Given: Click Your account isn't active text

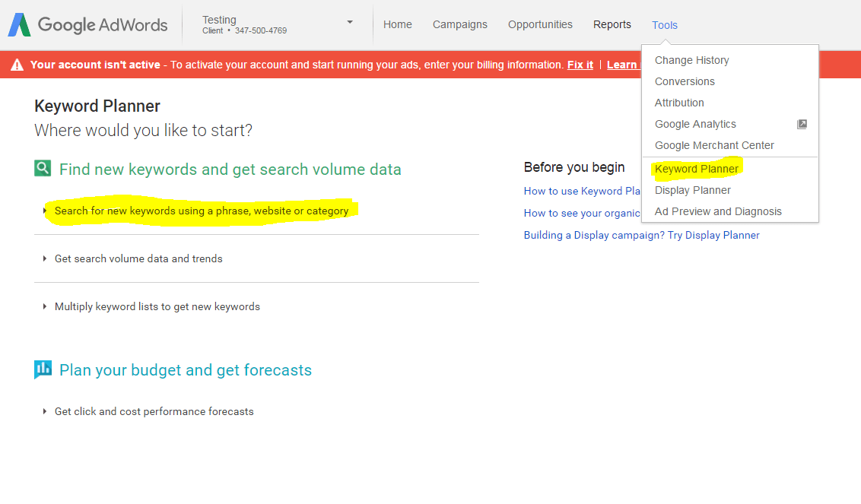Looking at the screenshot, I should click(x=95, y=65).
